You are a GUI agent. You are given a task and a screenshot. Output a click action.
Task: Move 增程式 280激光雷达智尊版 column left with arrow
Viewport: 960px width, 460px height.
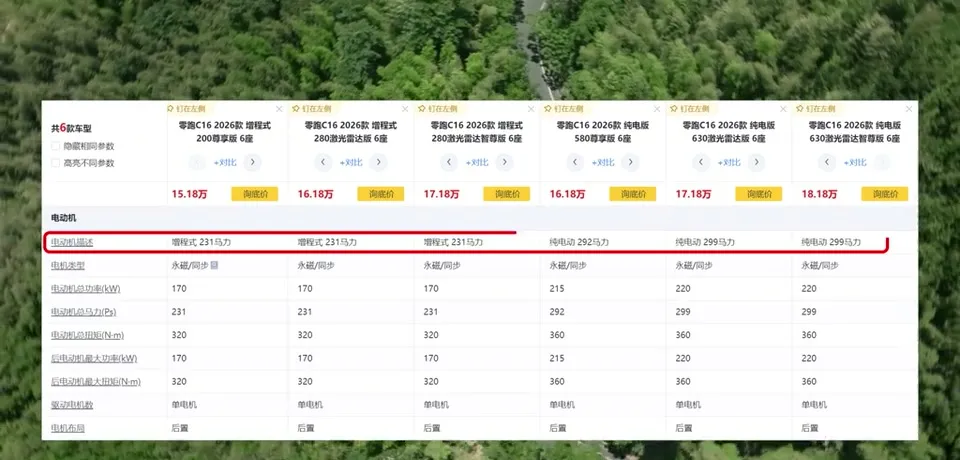[449, 162]
